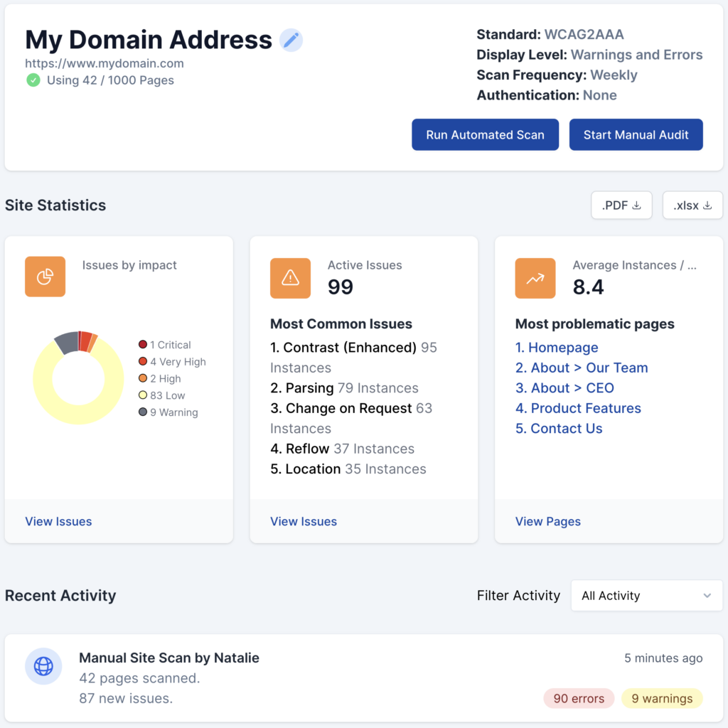Screen dimensions: 728x728
Task: Click the 9 warnings badge
Action: click(661, 698)
